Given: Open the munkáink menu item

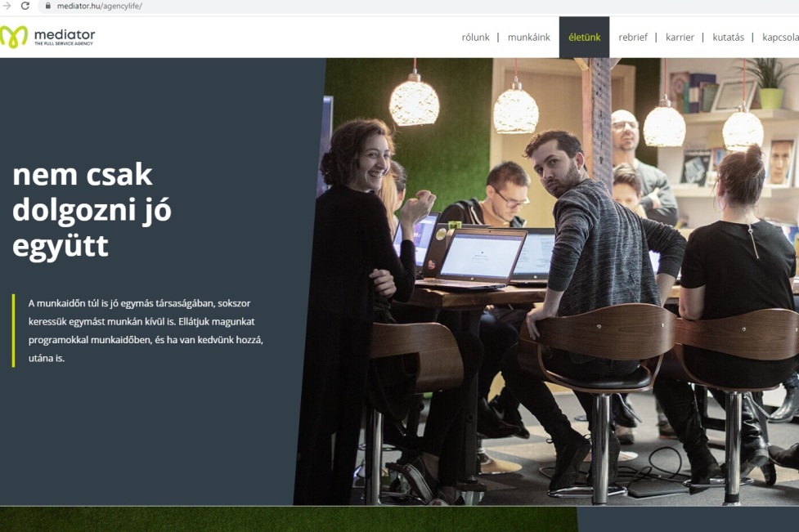Looking at the screenshot, I should click(x=528, y=37).
